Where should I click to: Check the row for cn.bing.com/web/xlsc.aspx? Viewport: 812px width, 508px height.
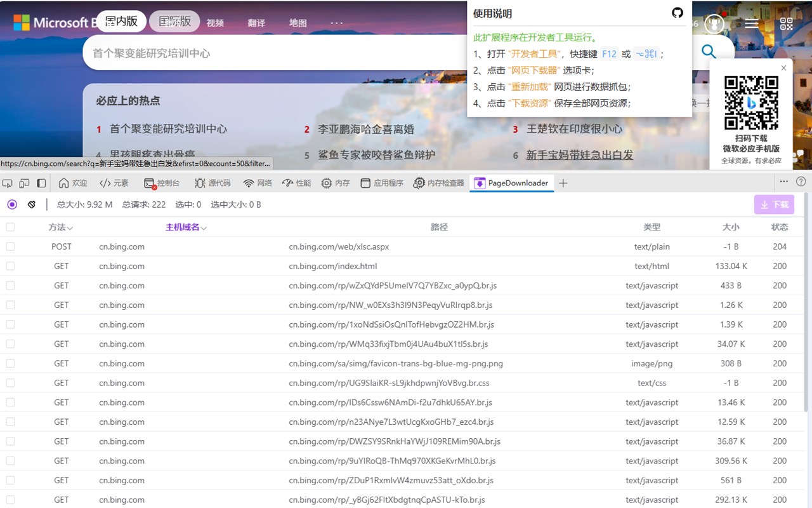coord(10,246)
